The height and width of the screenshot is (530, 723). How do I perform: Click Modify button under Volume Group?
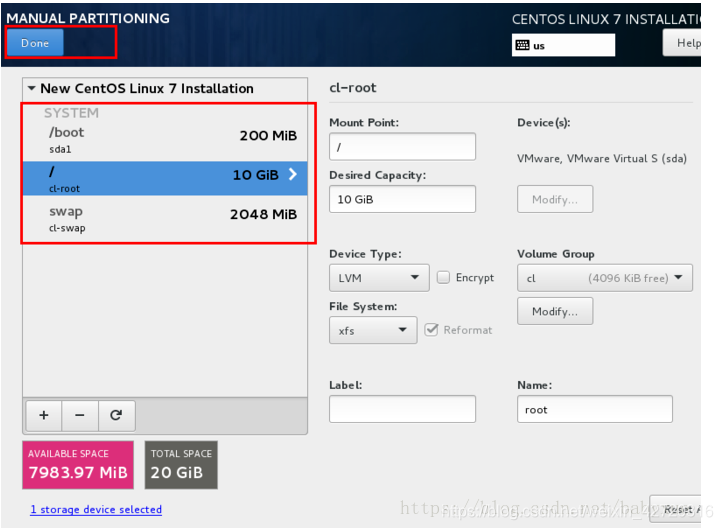555,311
